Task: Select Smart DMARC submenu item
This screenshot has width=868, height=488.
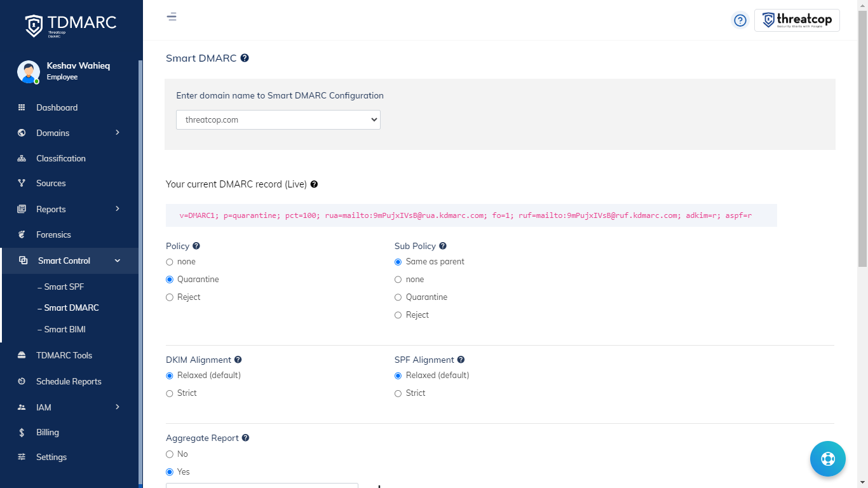Action: 68,308
